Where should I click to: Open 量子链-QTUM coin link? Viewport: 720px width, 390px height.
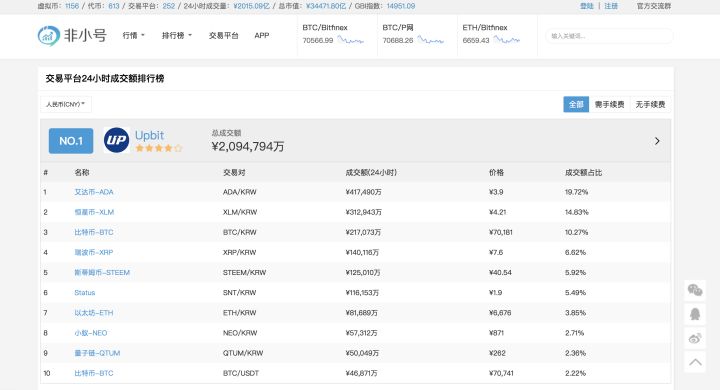click(97, 353)
